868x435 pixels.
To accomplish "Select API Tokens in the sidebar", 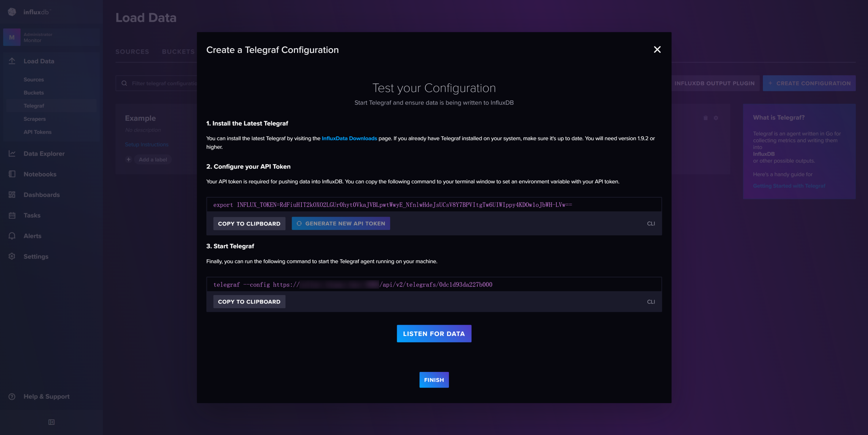I will [38, 132].
